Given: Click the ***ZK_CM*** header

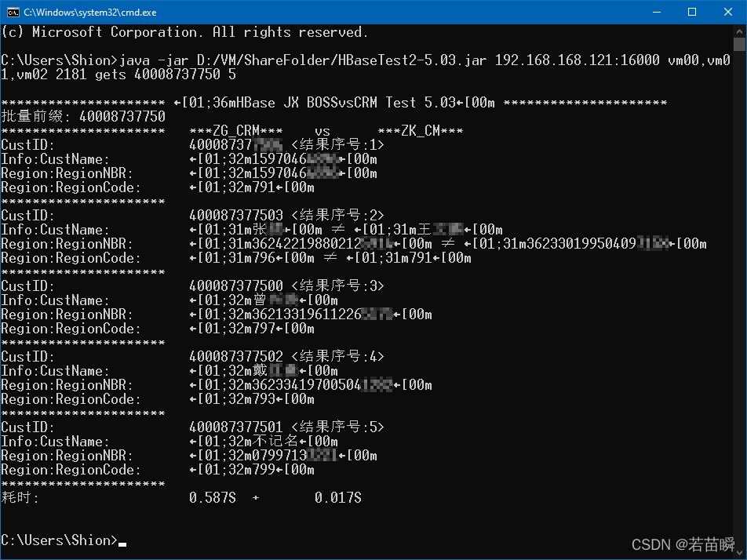Looking at the screenshot, I should (421, 131).
